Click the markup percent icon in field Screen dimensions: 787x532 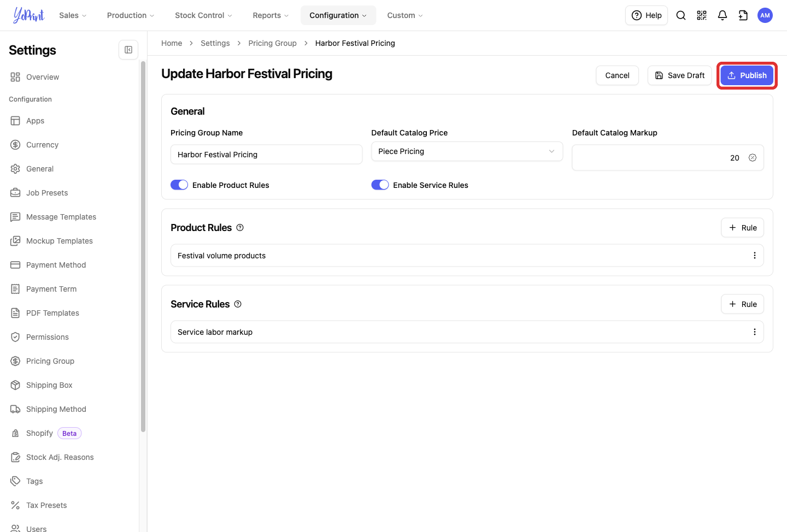click(753, 158)
